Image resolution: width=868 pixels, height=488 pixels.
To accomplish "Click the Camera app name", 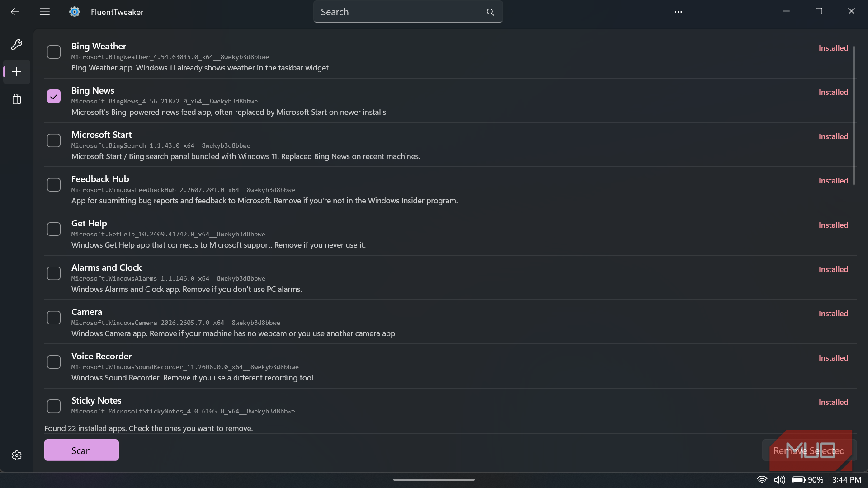I will (x=86, y=312).
